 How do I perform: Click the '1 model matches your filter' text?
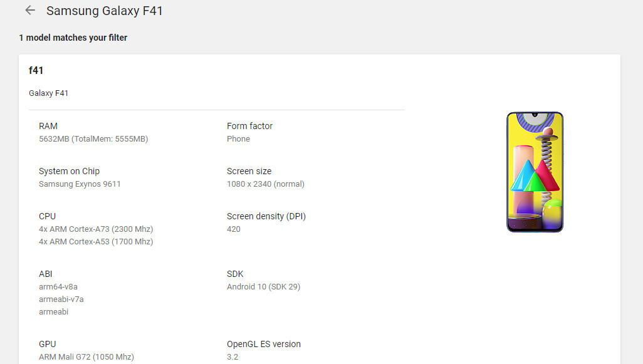click(x=73, y=38)
